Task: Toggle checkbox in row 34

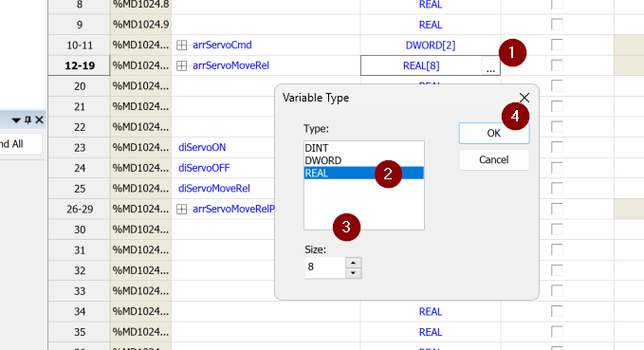Action: tap(557, 311)
